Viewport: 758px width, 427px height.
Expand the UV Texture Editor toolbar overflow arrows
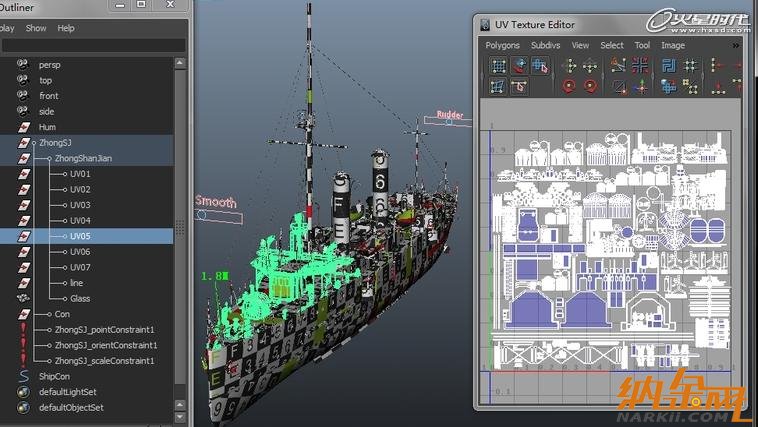(x=736, y=45)
